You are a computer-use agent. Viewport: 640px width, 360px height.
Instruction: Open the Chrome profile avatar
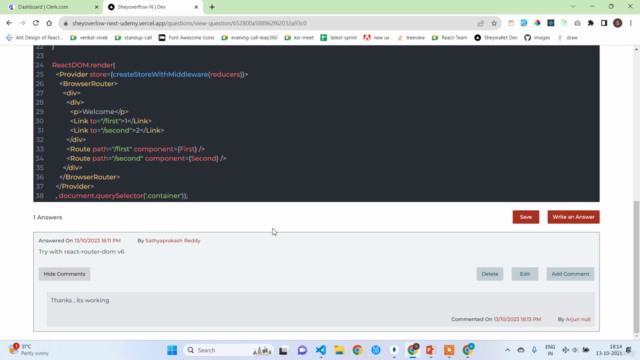coord(618,23)
